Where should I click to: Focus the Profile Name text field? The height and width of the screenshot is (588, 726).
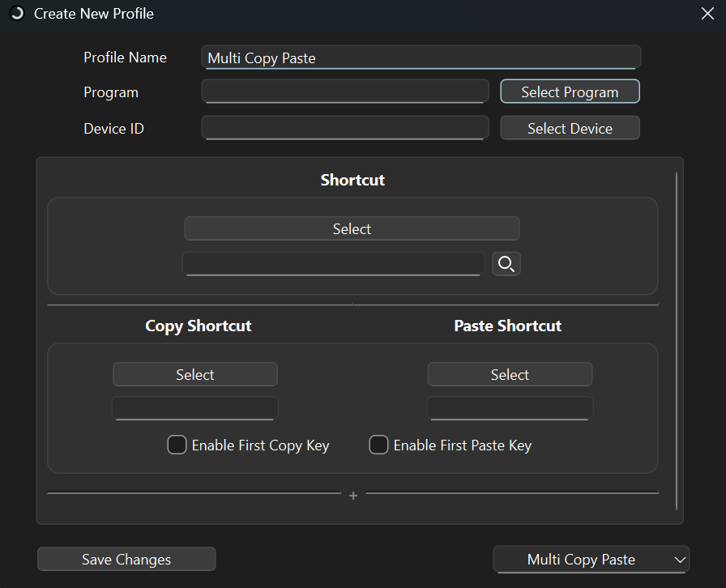point(421,58)
